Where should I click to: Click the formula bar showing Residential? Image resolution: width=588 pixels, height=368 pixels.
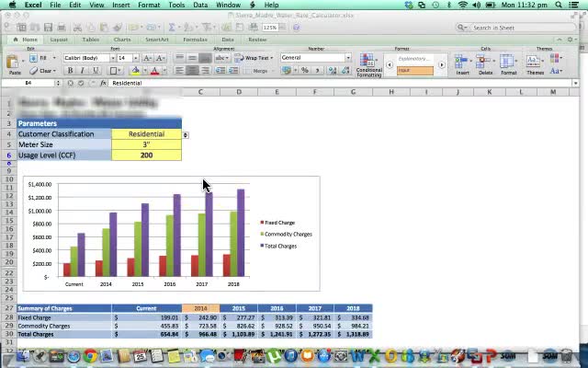pyautogui.click(x=339, y=83)
